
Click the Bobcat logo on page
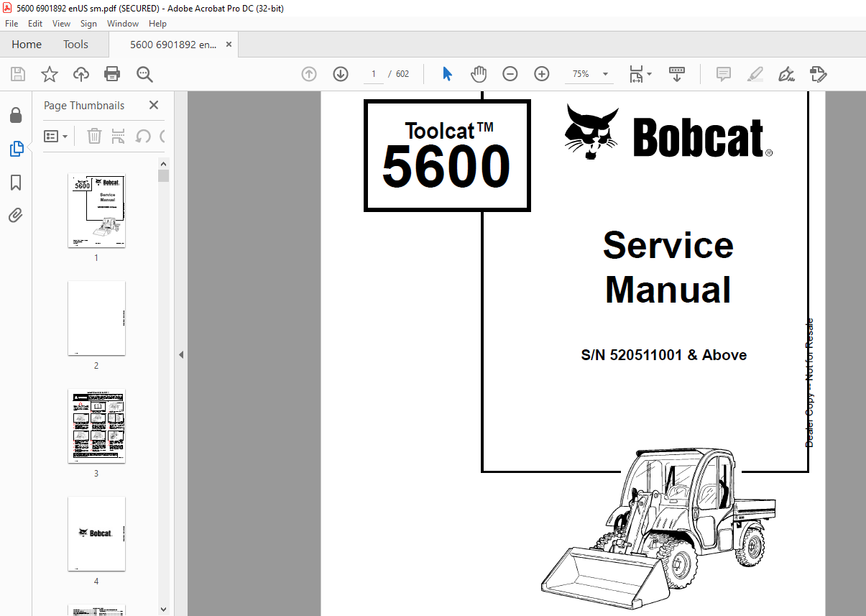668,132
